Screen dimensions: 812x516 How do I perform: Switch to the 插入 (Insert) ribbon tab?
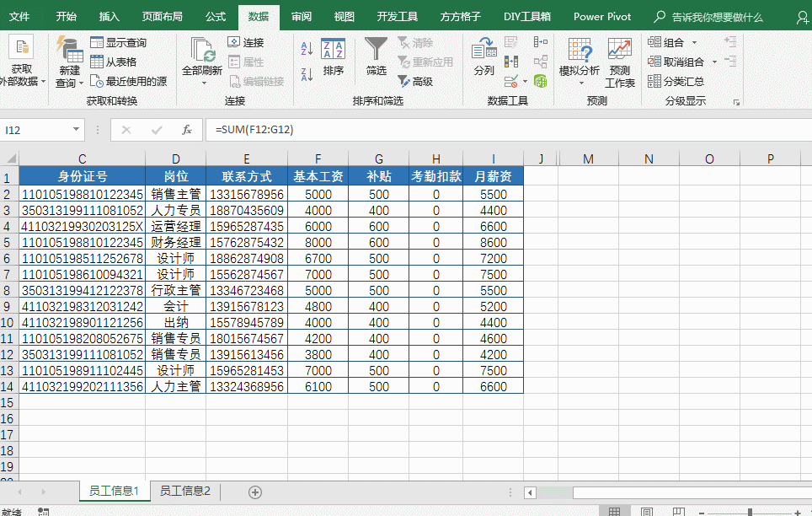tap(109, 17)
